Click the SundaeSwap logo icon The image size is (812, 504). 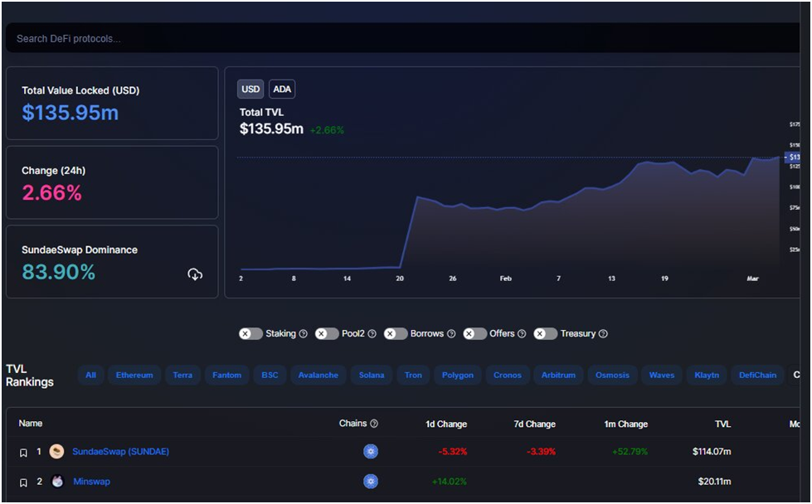[56, 452]
